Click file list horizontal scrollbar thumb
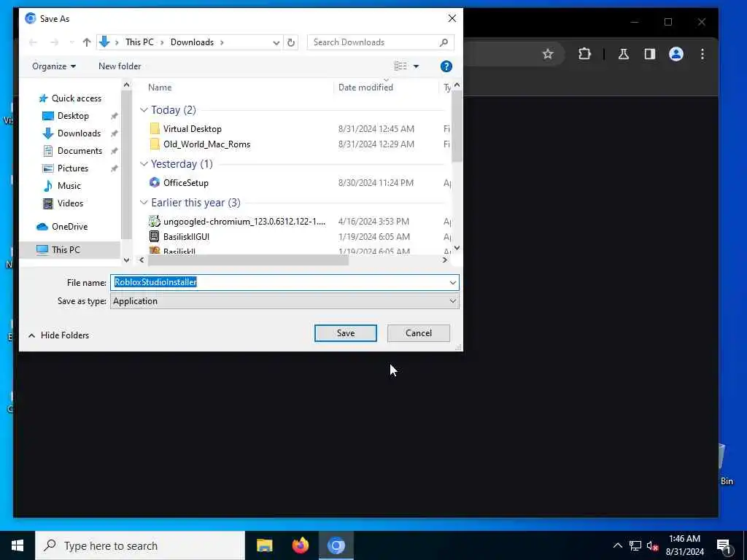Image resolution: width=747 pixels, height=560 pixels. click(x=248, y=260)
